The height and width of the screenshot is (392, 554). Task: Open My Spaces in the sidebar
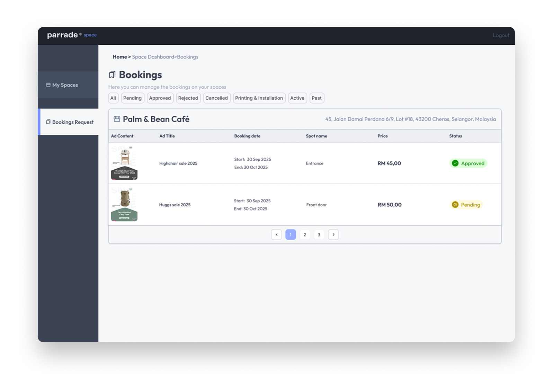(68, 85)
